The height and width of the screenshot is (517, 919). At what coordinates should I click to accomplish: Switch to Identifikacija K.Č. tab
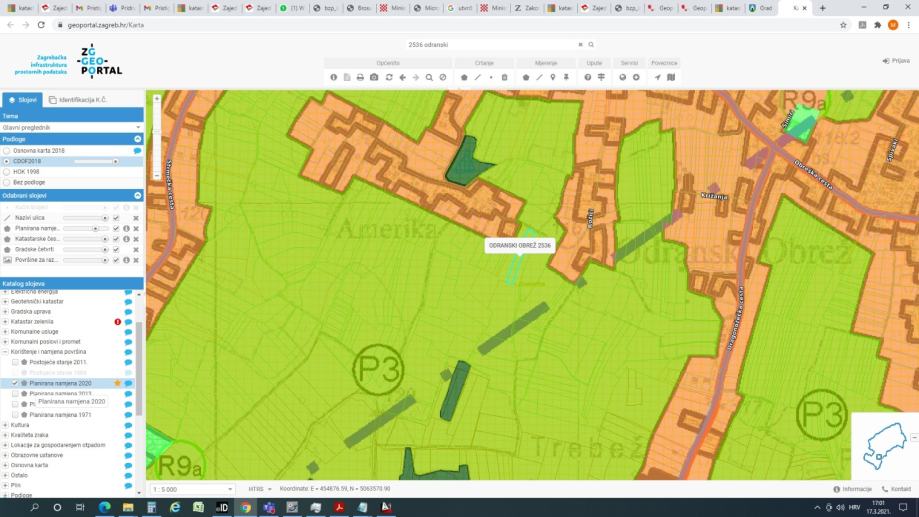(x=78, y=100)
